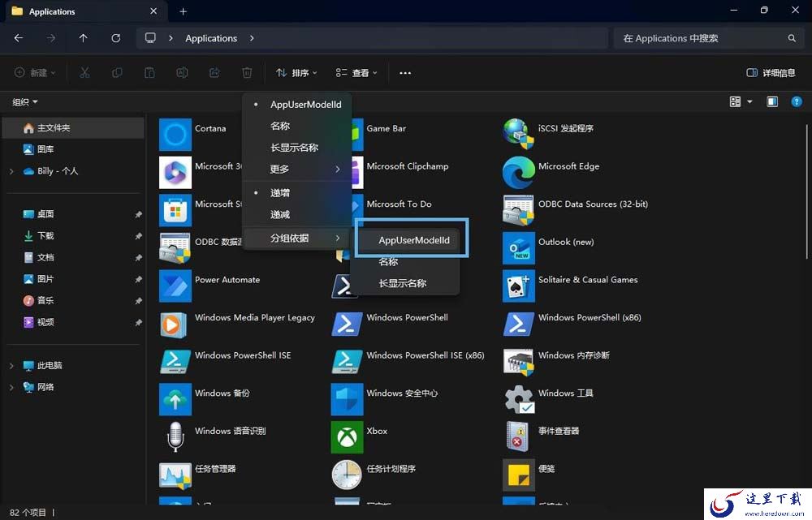
Task: Click the delete trash can toolbar icon
Action: [247, 73]
